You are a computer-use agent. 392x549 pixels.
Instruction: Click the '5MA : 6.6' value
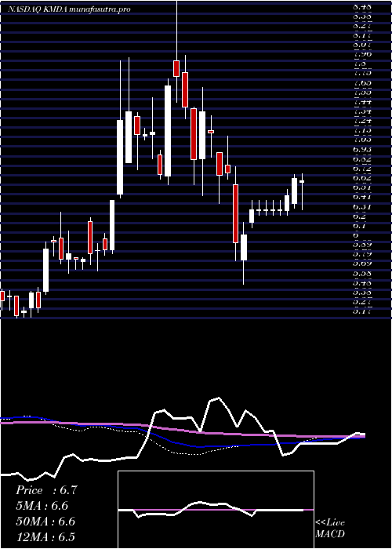[x=42, y=506]
